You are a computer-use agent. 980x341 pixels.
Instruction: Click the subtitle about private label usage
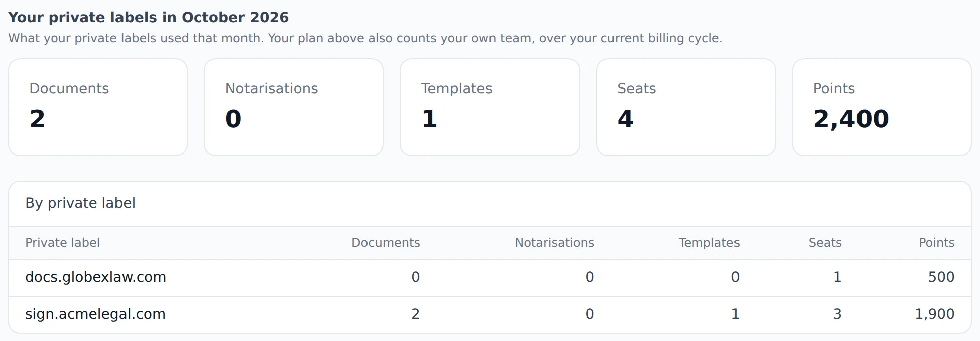tap(365, 38)
